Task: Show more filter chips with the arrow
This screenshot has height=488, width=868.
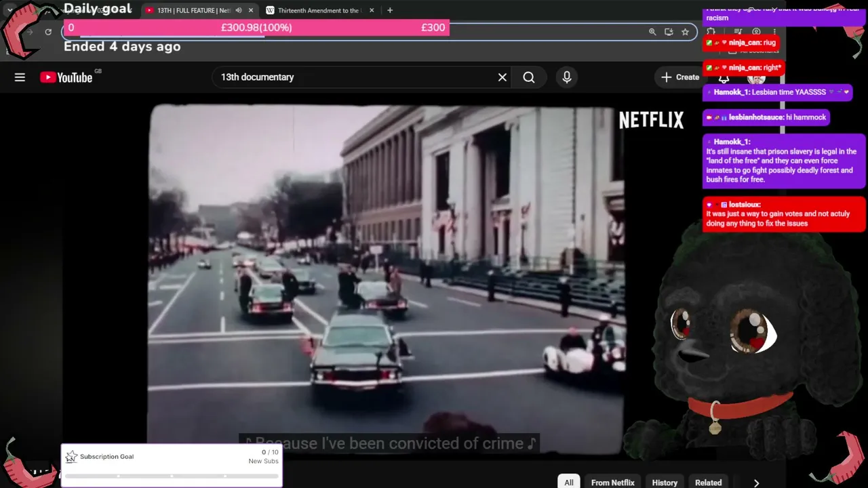Action: (x=756, y=483)
